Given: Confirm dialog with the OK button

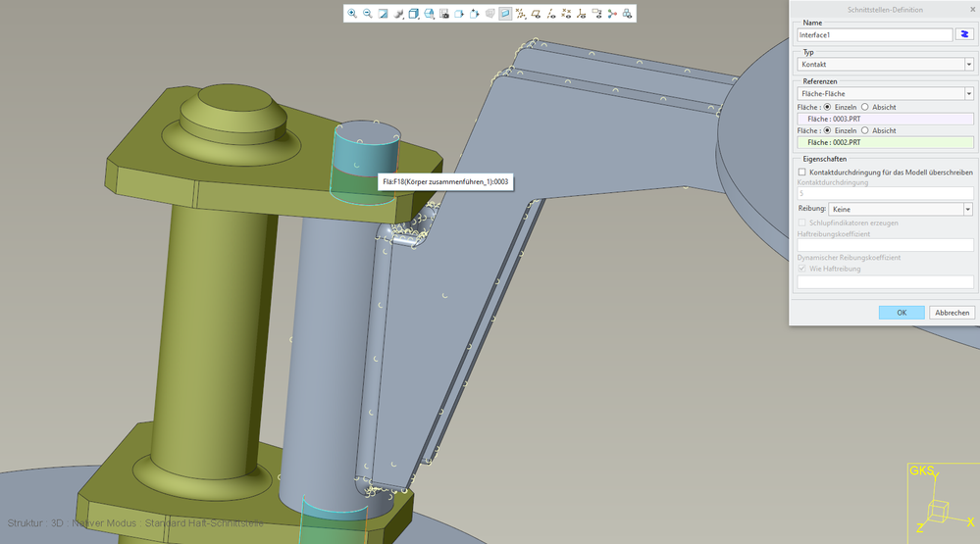Looking at the screenshot, I should [901, 313].
